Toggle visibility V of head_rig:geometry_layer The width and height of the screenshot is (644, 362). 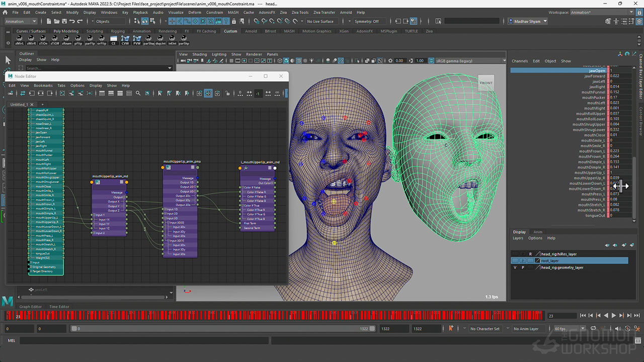click(x=515, y=267)
